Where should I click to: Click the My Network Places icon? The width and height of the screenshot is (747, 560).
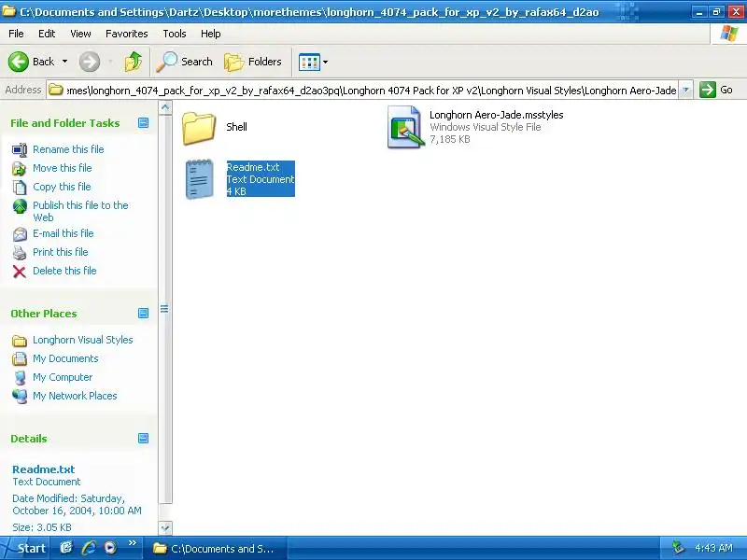[20, 396]
